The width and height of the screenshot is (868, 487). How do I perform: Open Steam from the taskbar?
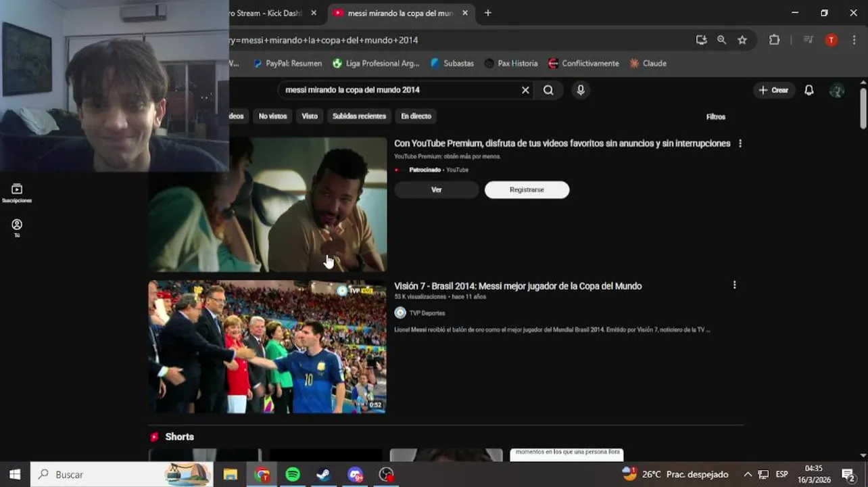pos(324,474)
